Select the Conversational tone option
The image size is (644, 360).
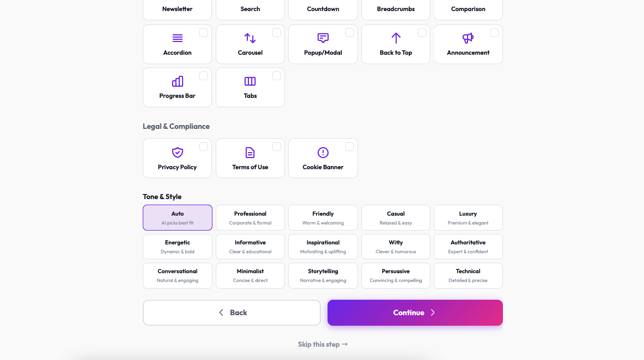click(x=178, y=275)
